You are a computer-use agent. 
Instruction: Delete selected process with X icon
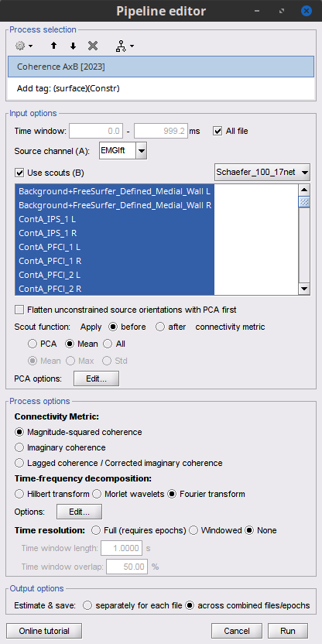pos(93,46)
